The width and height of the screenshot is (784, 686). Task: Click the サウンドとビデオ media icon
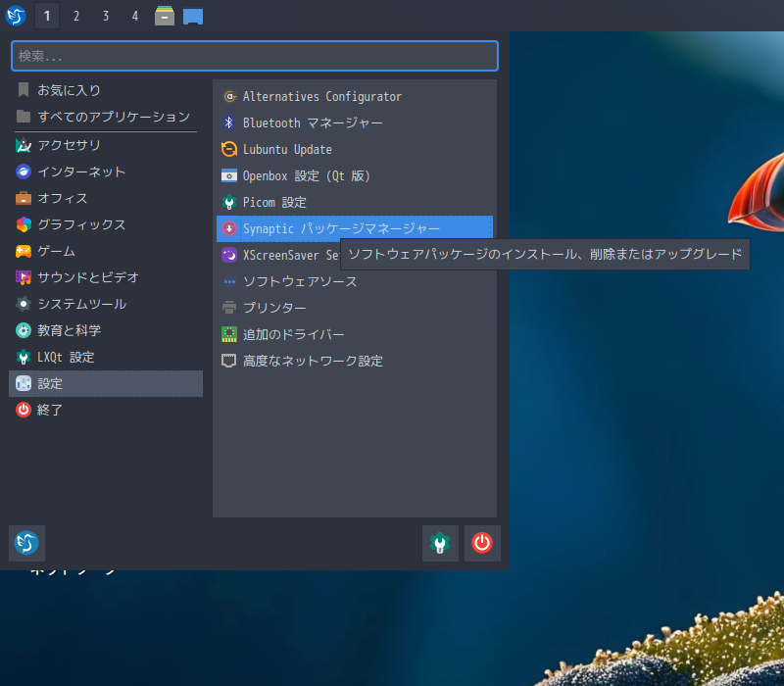pyautogui.click(x=23, y=277)
